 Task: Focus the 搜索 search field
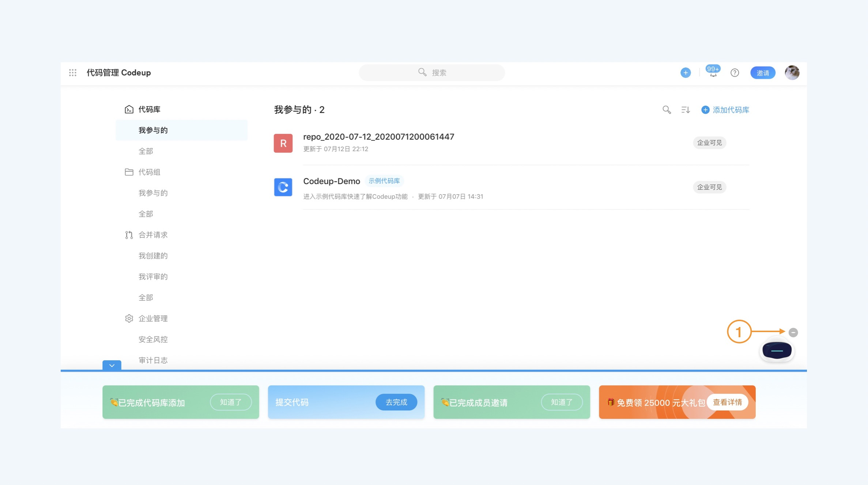(432, 72)
